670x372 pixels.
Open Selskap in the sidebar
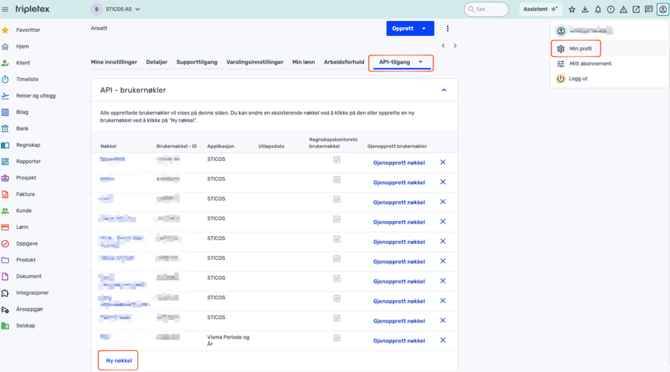26,326
